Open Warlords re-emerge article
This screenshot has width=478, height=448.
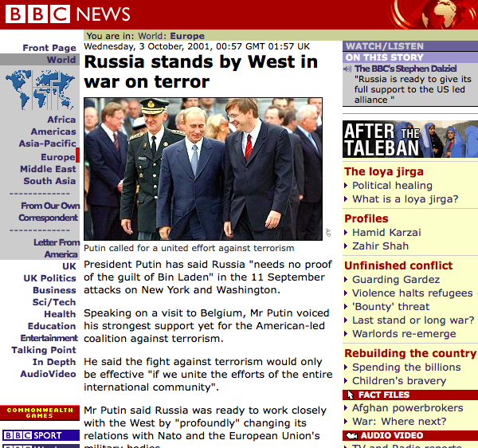tap(404, 334)
